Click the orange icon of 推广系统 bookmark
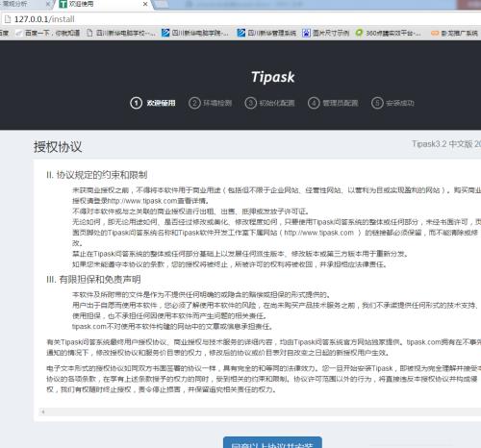 [435, 33]
